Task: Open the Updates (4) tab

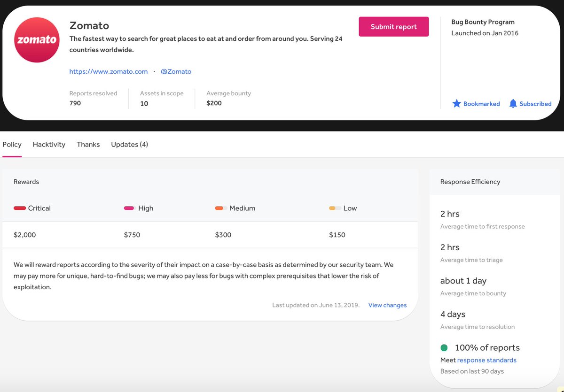Action: tap(129, 145)
